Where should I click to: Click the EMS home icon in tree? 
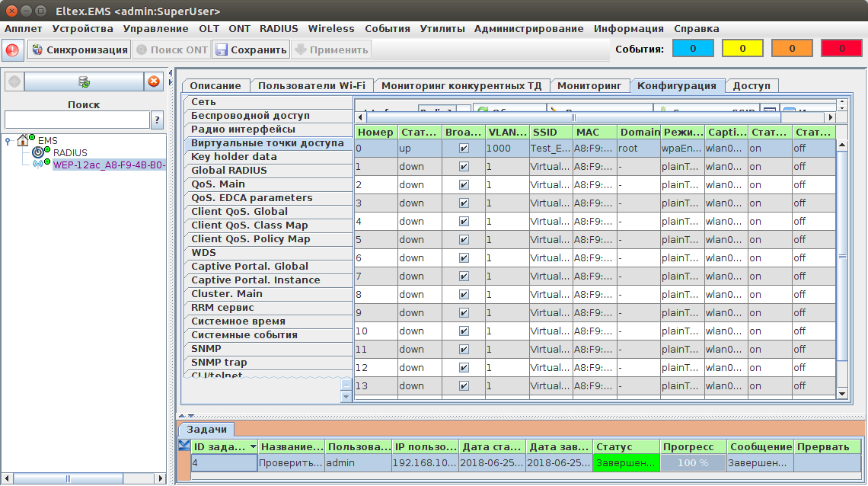coord(23,140)
